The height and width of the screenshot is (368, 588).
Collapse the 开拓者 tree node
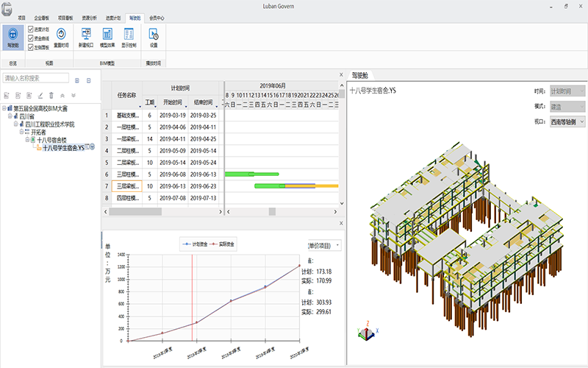tap(21, 132)
